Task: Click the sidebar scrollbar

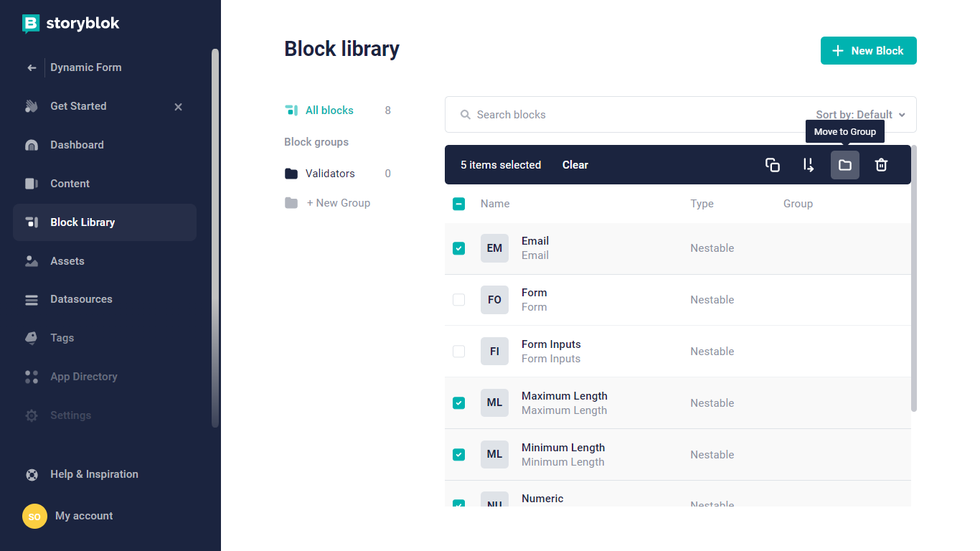Action: pos(215,238)
